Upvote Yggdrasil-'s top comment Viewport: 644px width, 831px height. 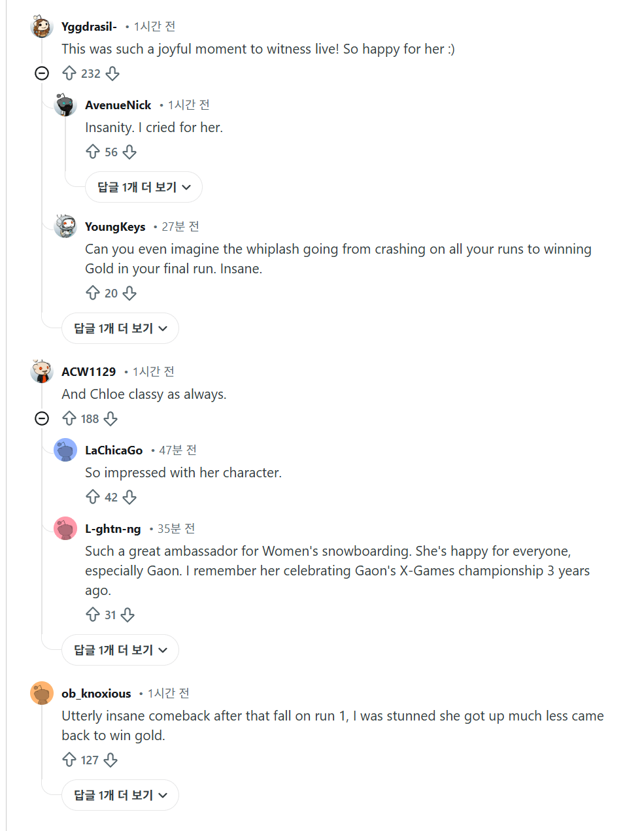pyautogui.click(x=69, y=73)
